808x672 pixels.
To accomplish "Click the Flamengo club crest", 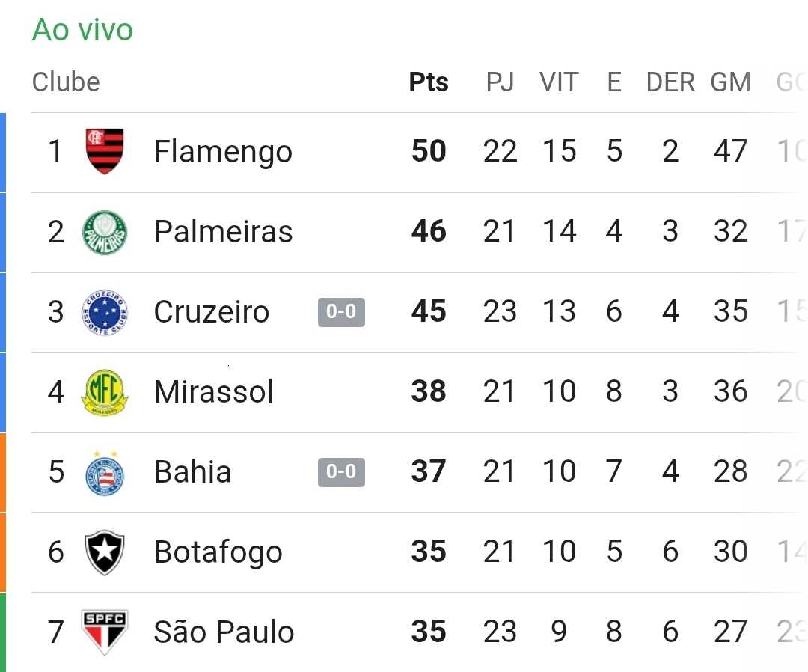I will (x=105, y=151).
